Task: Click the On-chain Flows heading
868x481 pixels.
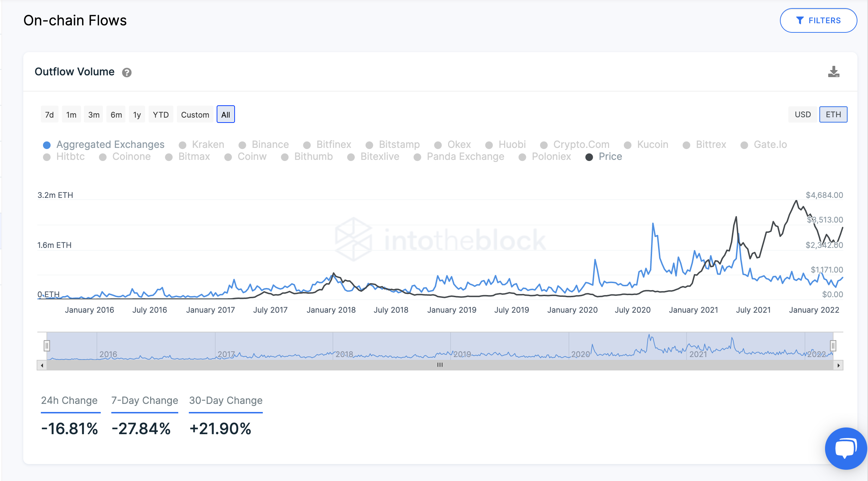Action: tap(75, 20)
